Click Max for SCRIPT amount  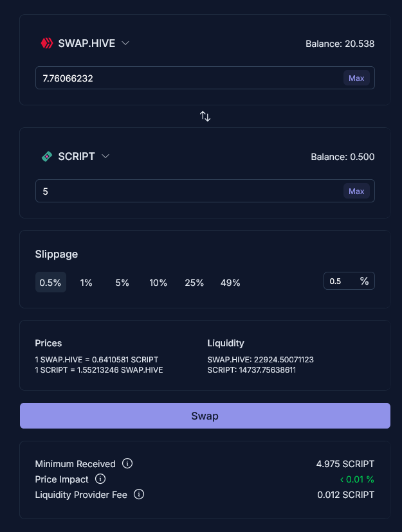click(356, 191)
